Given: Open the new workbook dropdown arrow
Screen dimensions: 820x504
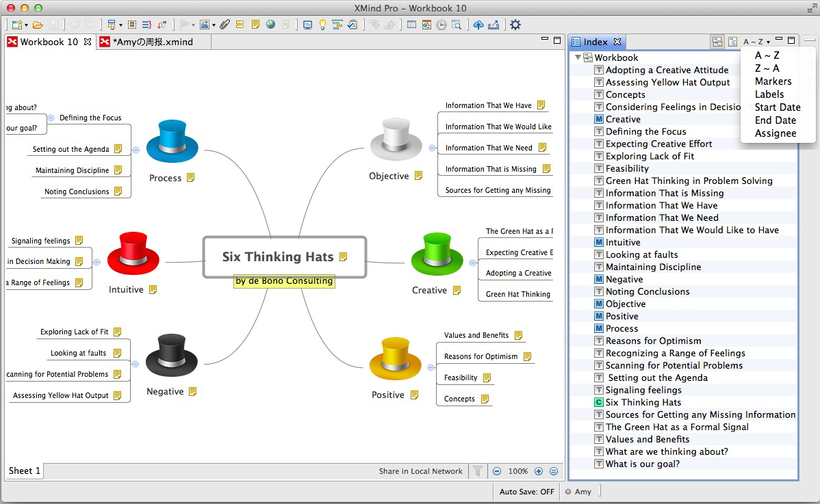Looking at the screenshot, I should pos(26,25).
